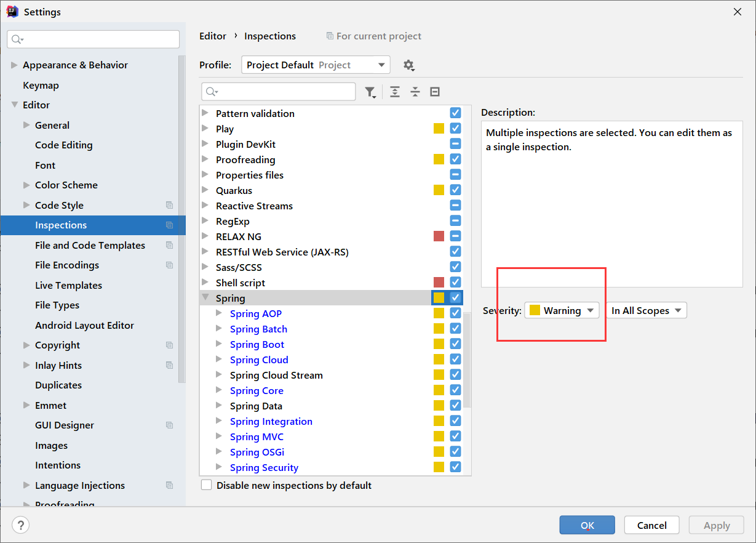Select File Types in settings tree

tap(57, 305)
